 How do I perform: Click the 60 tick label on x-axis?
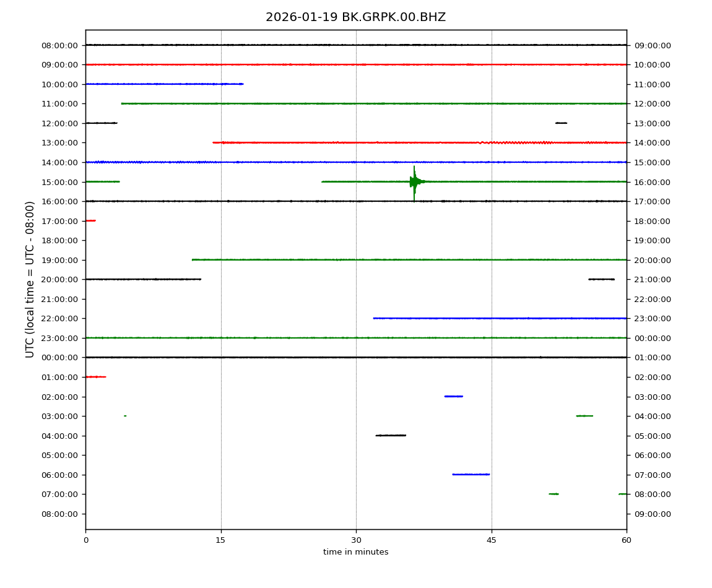[627, 540]
